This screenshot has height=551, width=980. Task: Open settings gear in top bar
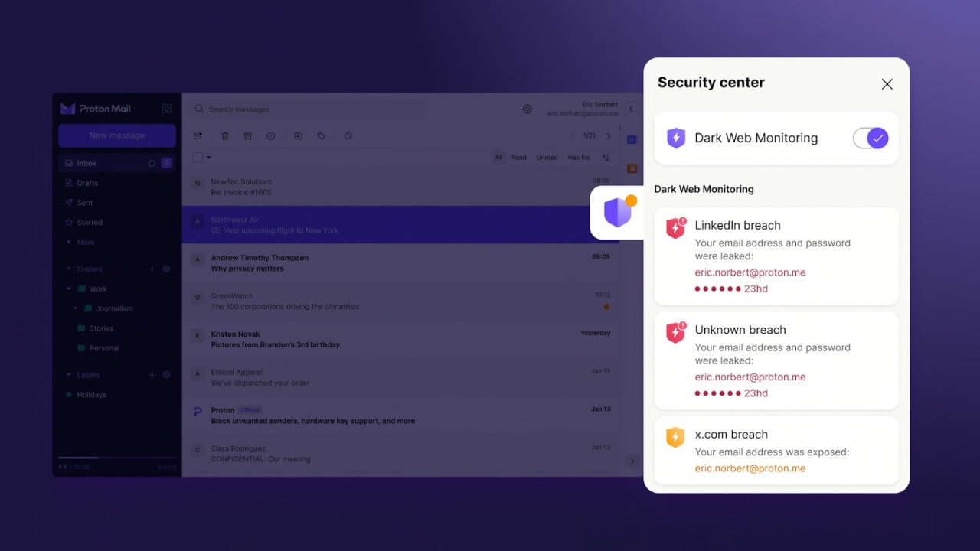coord(527,109)
